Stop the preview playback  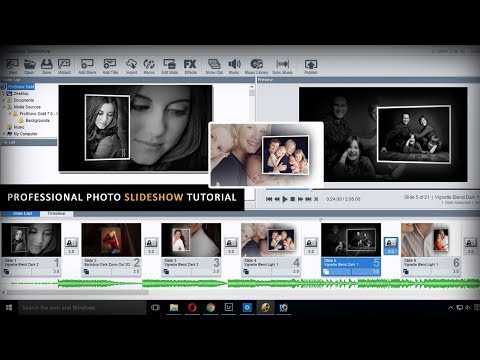(x=293, y=199)
